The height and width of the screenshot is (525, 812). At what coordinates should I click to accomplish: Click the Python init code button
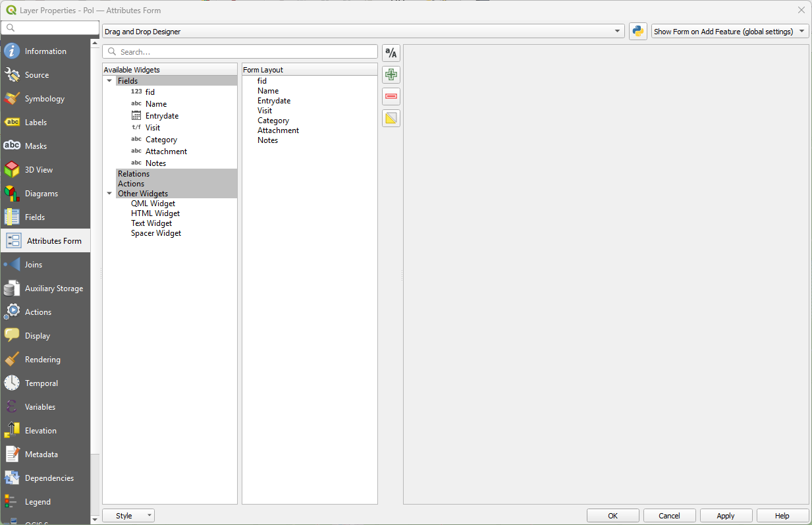[637, 31]
